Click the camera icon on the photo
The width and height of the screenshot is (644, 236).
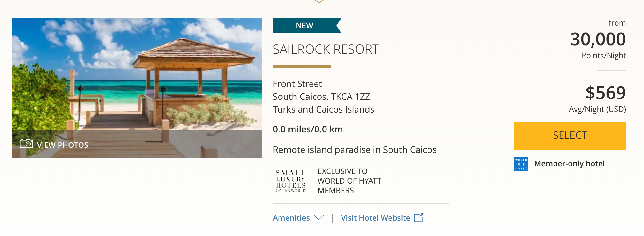[x=26, y=144]
